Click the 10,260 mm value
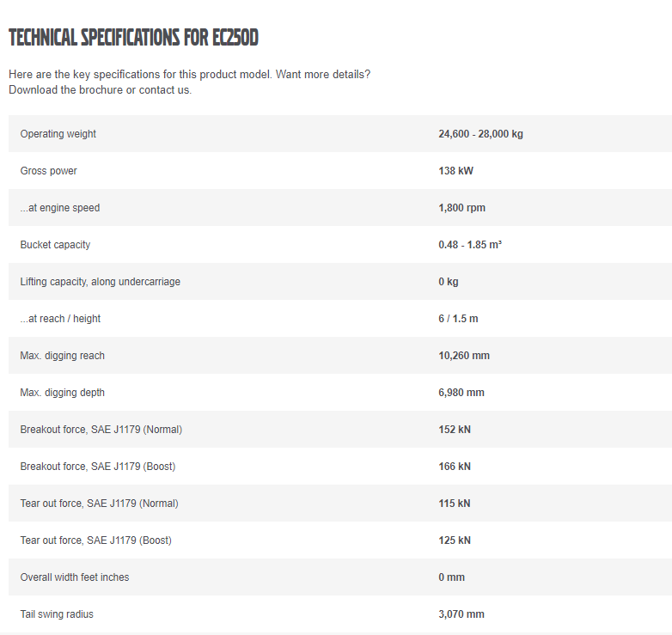 pyautogui.click(x=464, y=356)
